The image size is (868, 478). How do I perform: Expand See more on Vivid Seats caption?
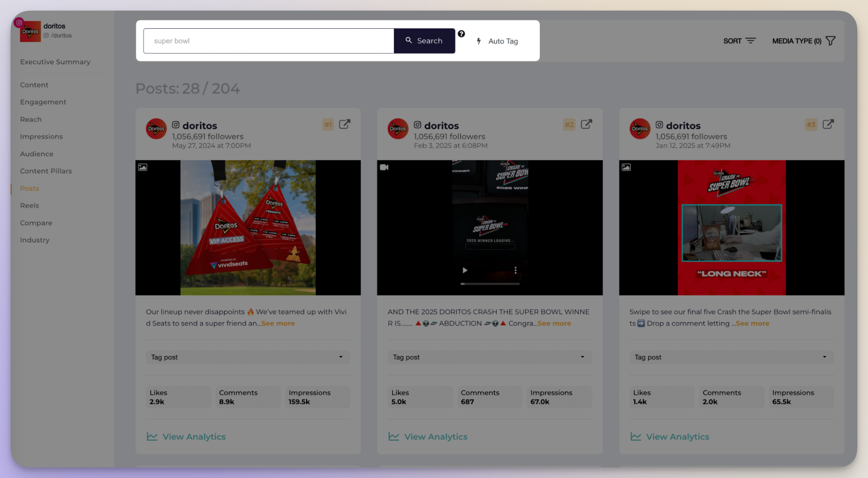pyautogui.click(x=278, y=323)
